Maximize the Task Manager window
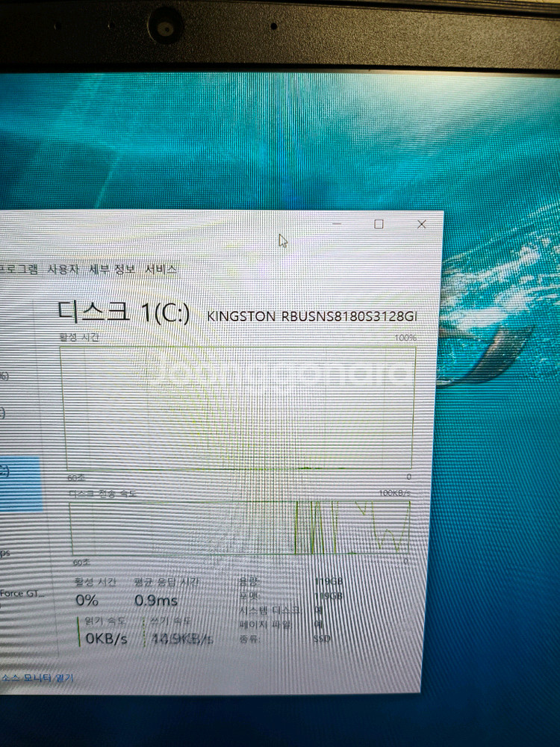 379,224
